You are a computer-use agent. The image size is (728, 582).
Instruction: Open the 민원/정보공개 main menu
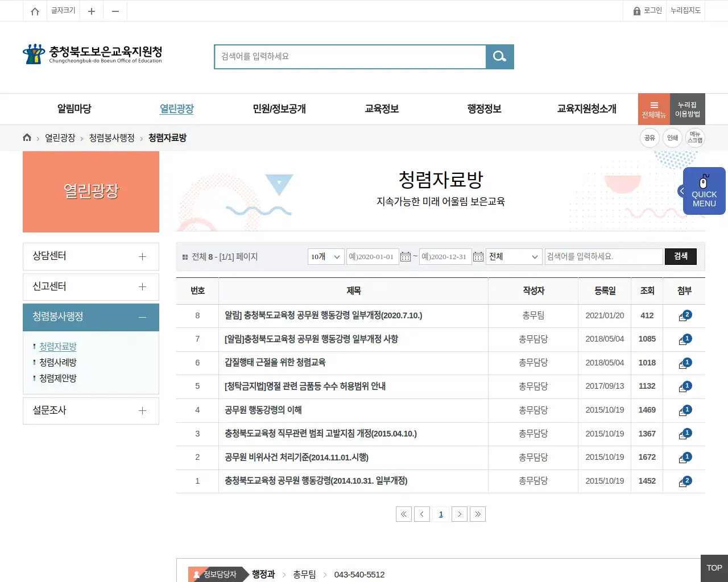pos(279,109)
